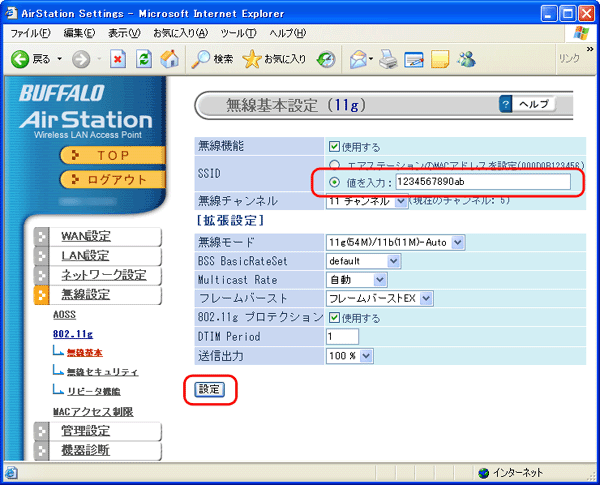Click the SSID value input field
Viewport: 600px width, 485px height.
[x=483, y=181]
